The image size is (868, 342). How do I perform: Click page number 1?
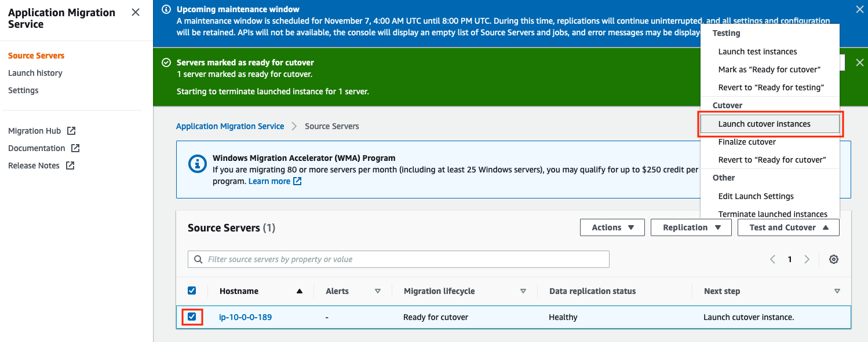(x=790, y=259)
